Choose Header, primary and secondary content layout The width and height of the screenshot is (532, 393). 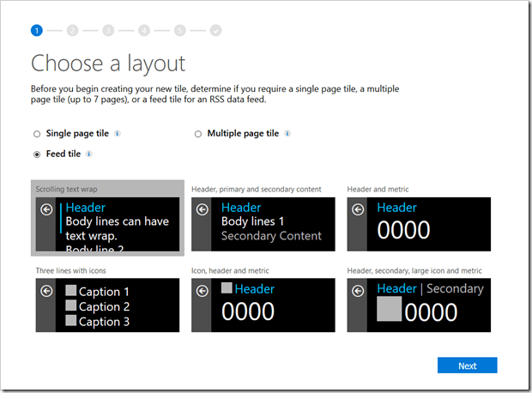(x=262, y=224)
